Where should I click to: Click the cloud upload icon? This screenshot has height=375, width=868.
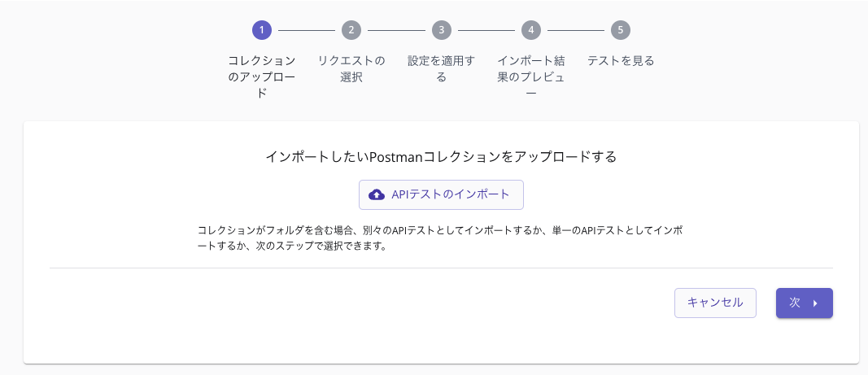tap(377, 194)
